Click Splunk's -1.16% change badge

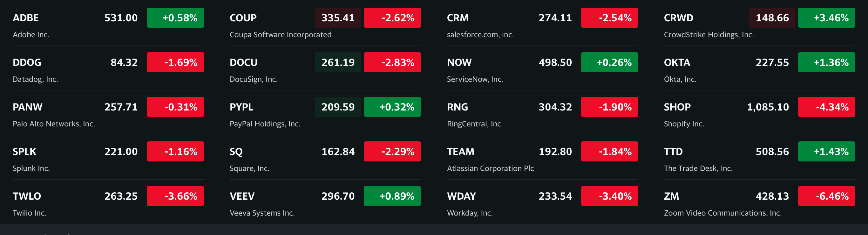coord(175,152)
